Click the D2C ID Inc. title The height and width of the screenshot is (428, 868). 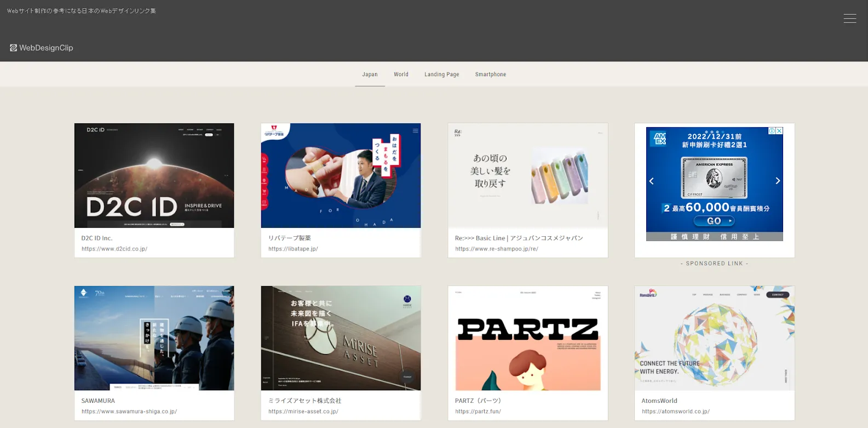(x=97, y=238)
